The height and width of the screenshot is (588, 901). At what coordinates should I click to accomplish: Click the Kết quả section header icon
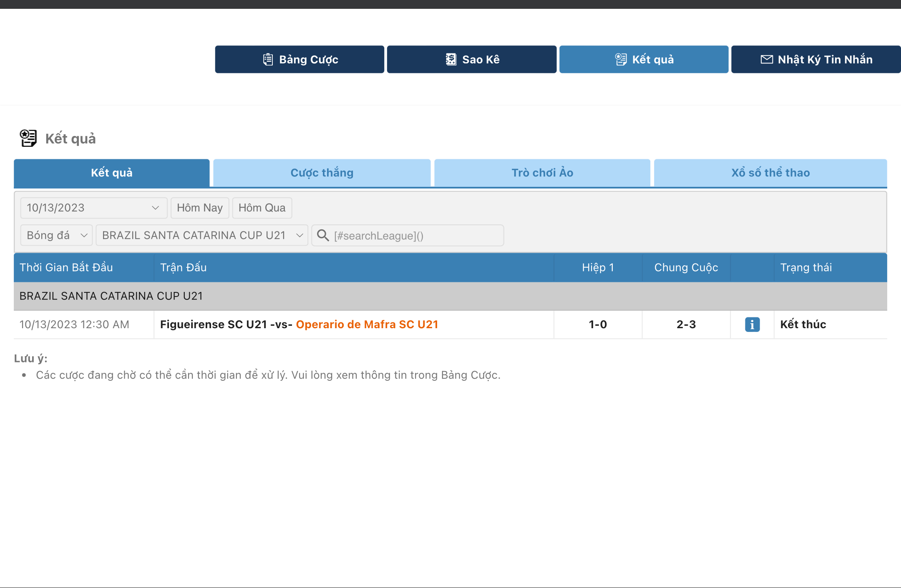pyautogui.click(x=27, y=138)
